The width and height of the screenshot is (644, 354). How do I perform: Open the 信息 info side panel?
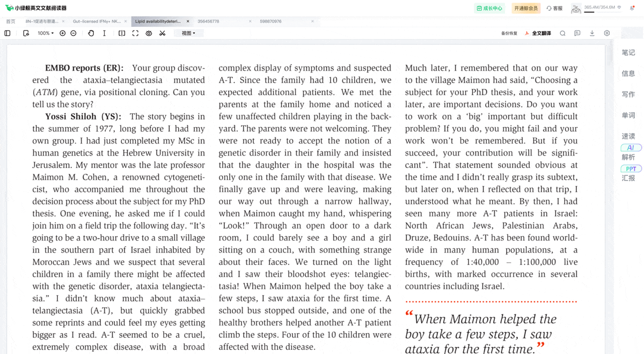pos(628,73)
